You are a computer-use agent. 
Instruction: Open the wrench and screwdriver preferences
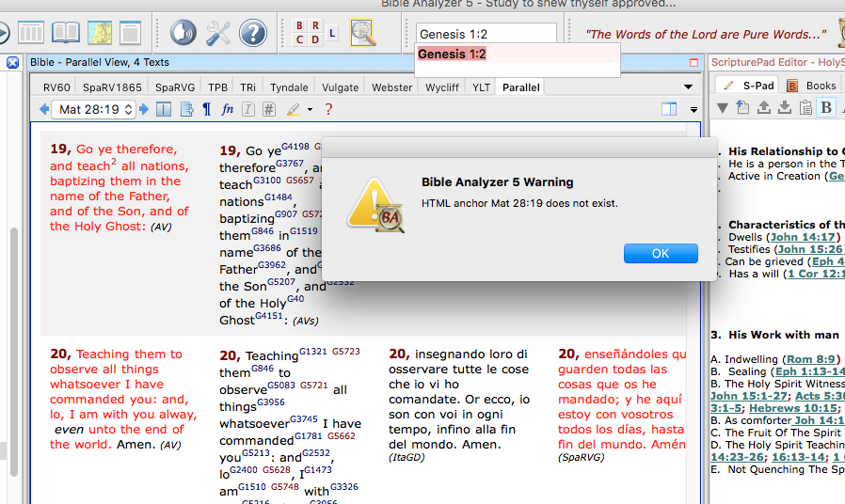(218, 34)
